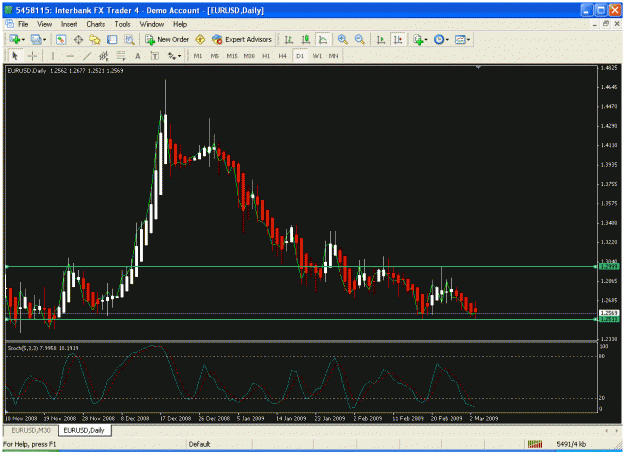This screenshot has width=625, height=452.
Task: Switch to the EURUSD,M30 chart tab
Action: [x=31, y=430]
